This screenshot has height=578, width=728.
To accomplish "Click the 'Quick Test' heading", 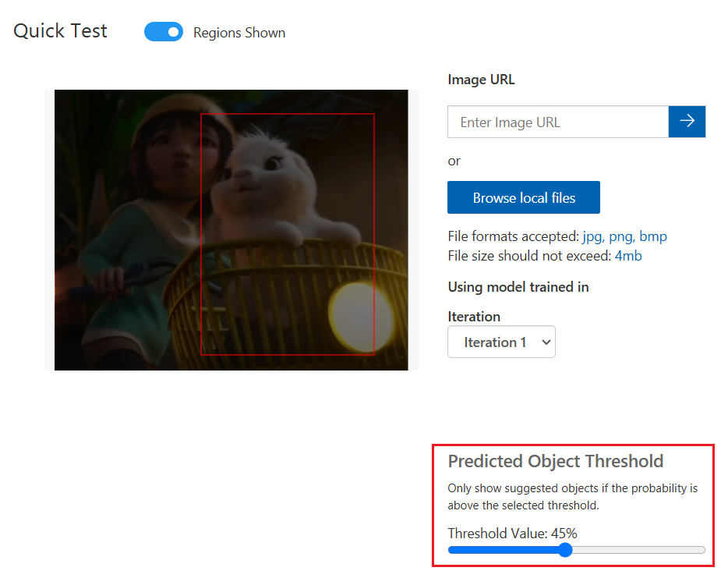I will point(60,31).
